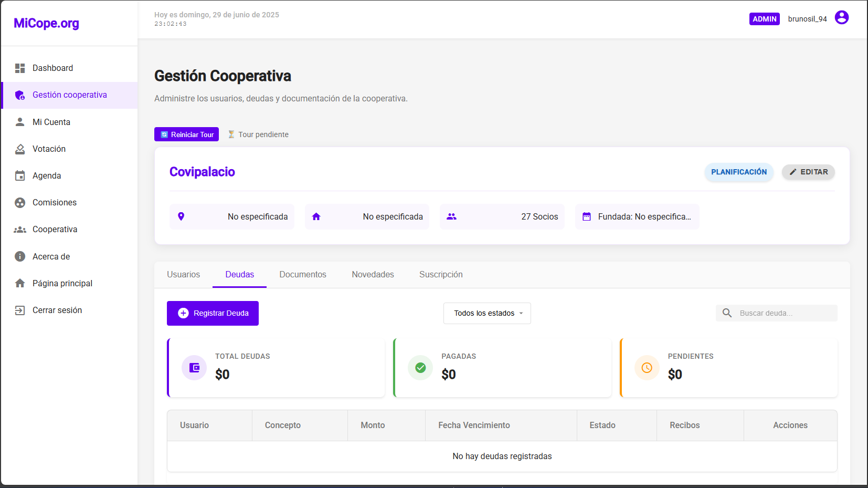Click the Votación ballot icon

[20, 149]
